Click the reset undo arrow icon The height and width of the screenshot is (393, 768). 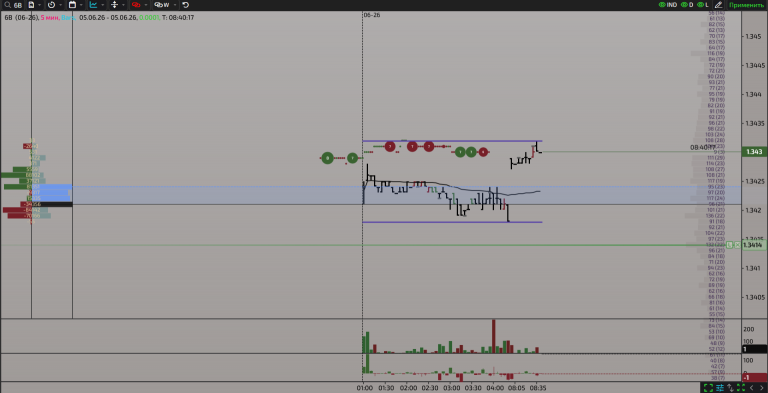pos(186,5)
